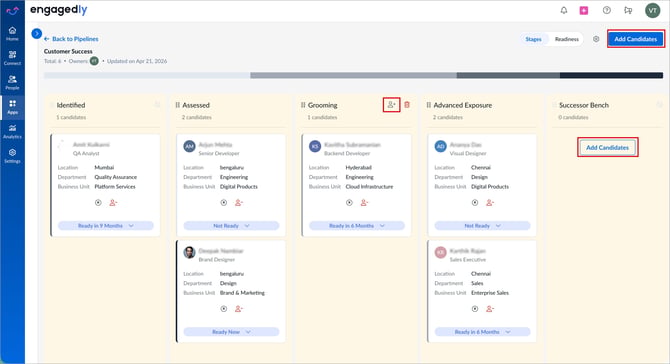
Task: Open Connect in the sidebar
Action: [x=12, y=58]
